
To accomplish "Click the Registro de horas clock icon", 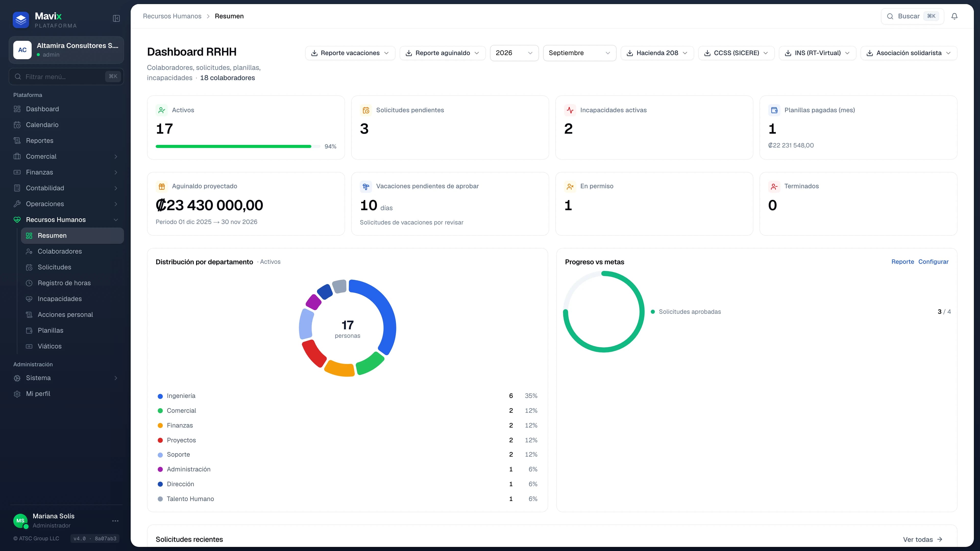I will tap(29, 283).
